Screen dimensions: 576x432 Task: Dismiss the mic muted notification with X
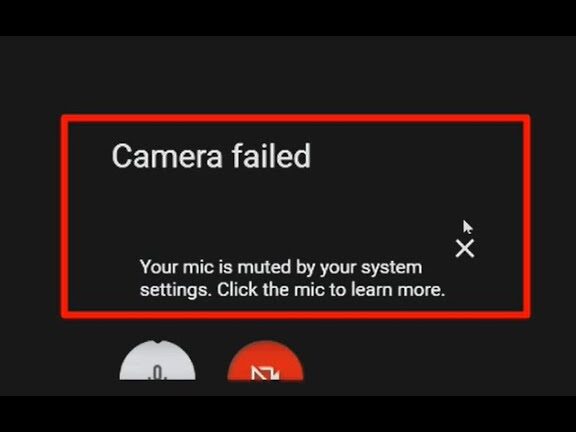coord(465,249)
